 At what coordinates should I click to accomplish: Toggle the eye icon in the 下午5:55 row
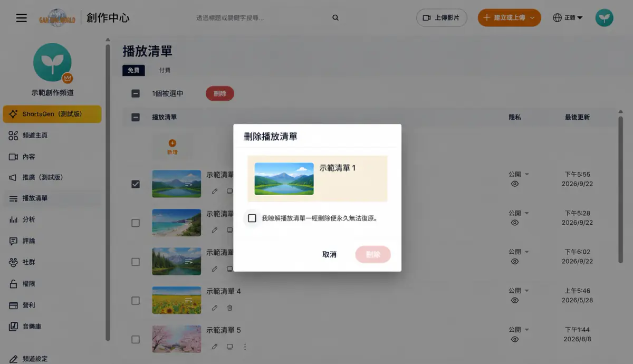tap(515, 184)
